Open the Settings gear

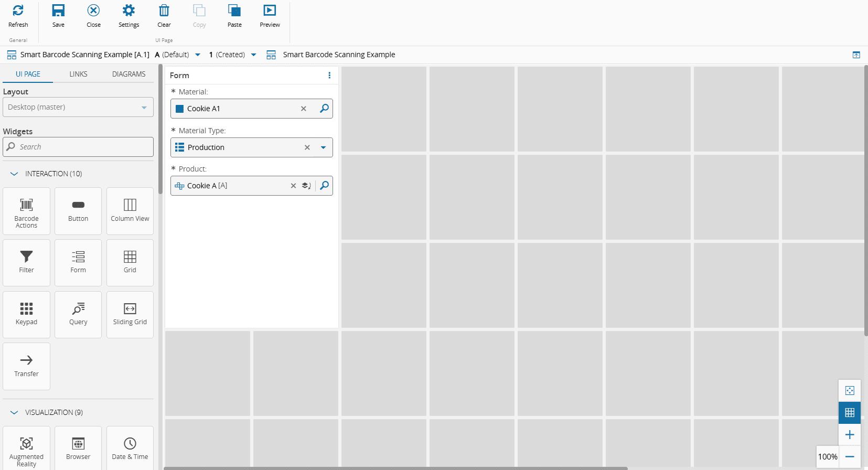128,16
